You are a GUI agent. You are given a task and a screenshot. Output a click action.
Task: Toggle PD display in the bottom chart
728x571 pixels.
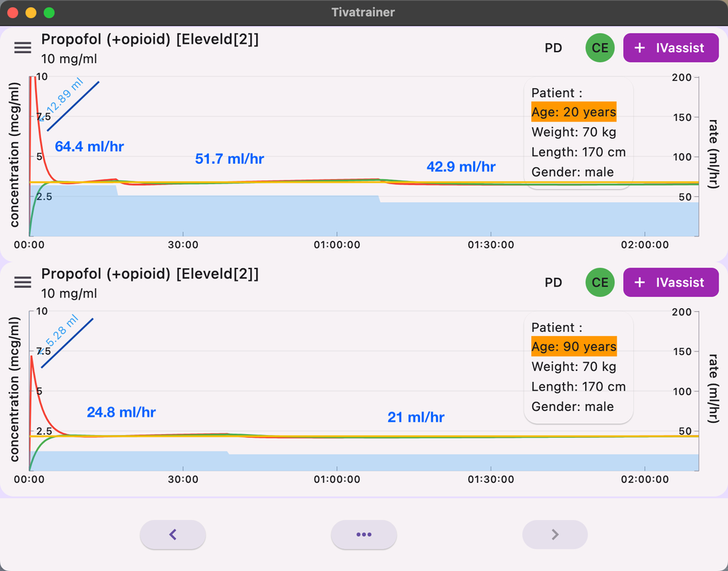click(x=553, y=282)
